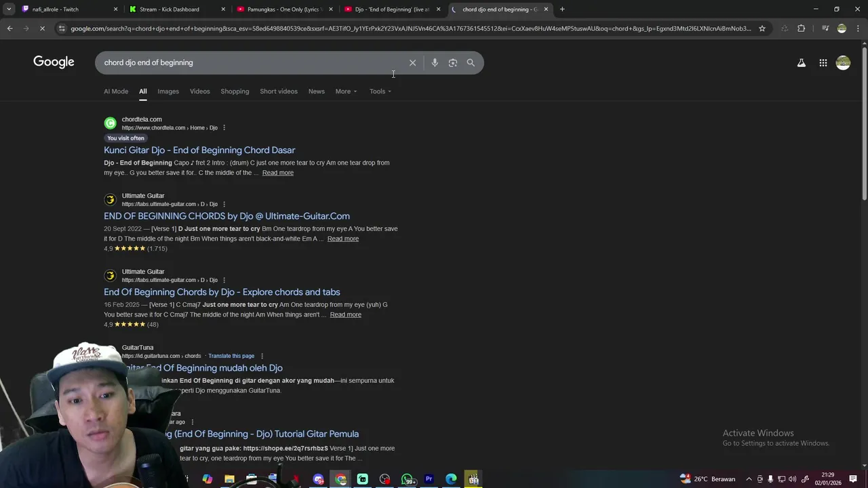Open Copilot in the taskbar

click(207, 479)
